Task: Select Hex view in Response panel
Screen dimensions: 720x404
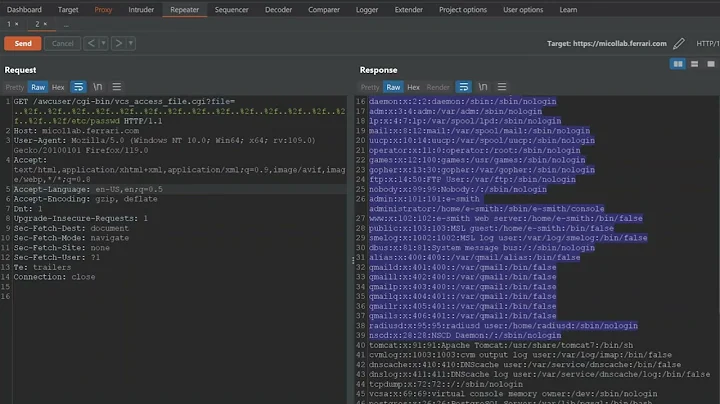Action: (x=413, y=87)
